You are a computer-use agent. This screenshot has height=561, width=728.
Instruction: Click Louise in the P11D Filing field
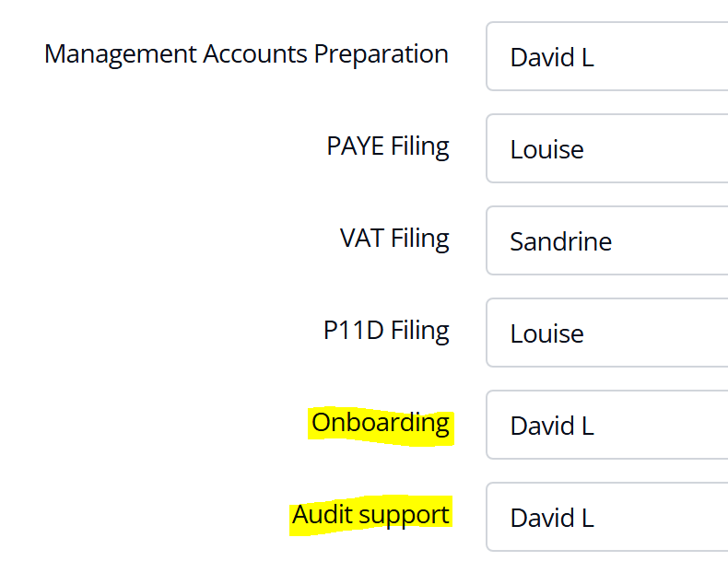546,334
